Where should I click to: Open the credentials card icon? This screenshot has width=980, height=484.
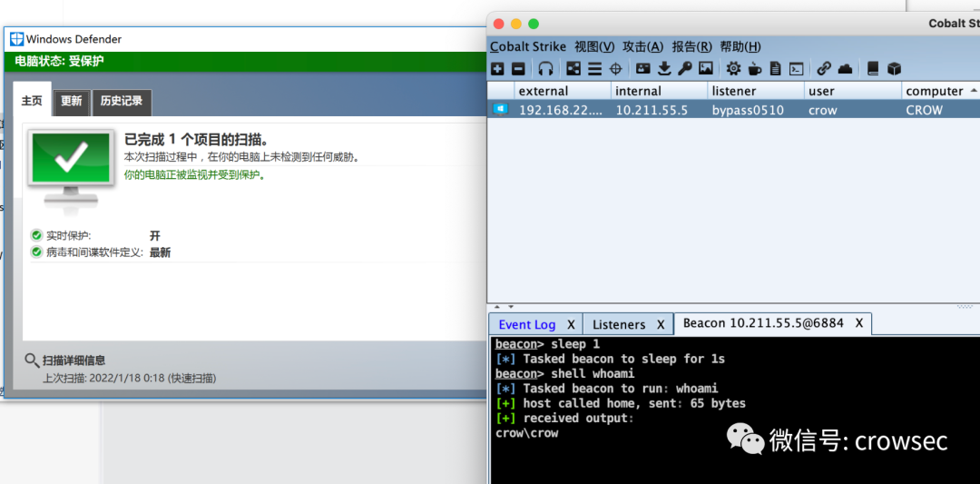point(643,68)
